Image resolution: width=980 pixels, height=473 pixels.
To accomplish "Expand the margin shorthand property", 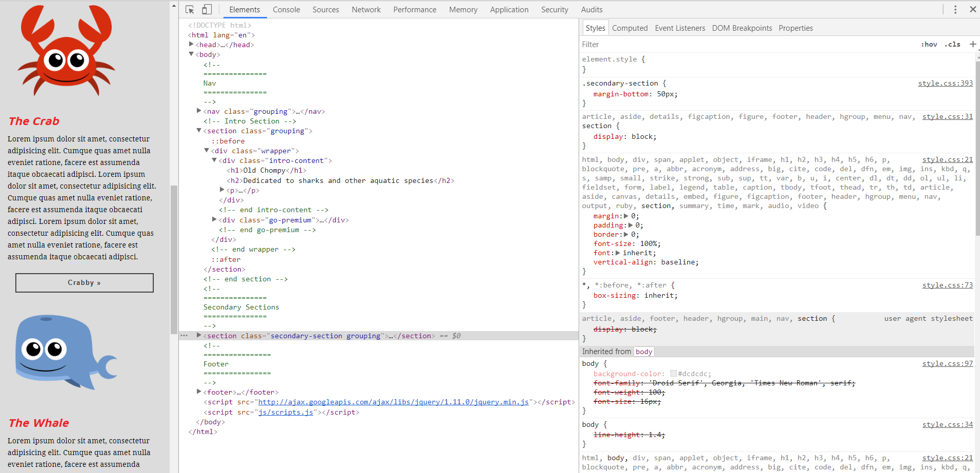I will [x=626, y=216].
